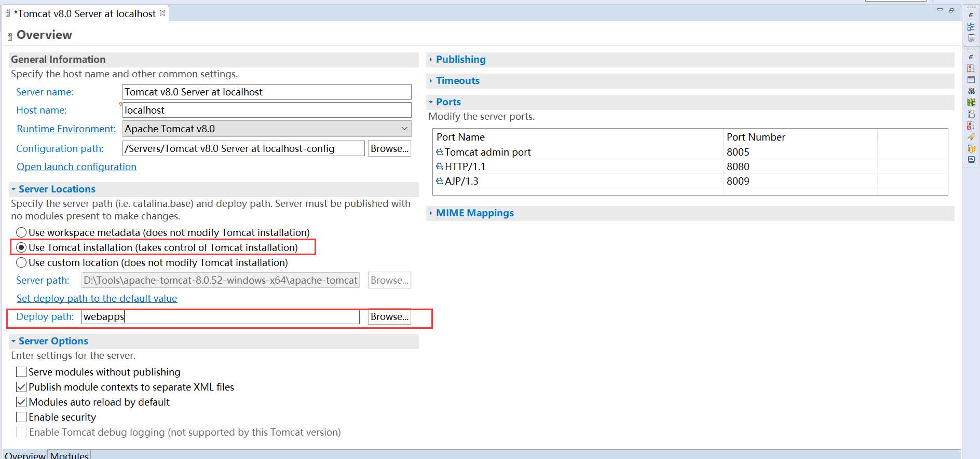This screenshot has height=459, width=980.
Task: Click Open launch configuration link
Action: click(77, 166)
